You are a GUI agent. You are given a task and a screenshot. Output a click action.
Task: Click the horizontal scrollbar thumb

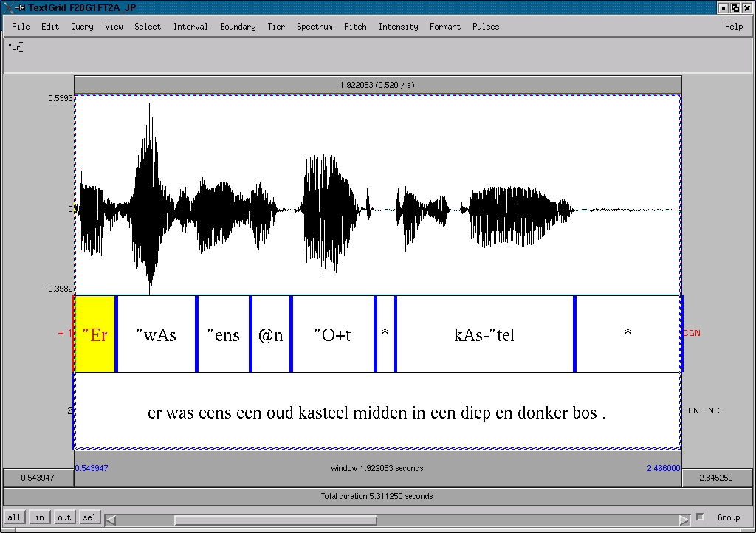coord(275,520)
